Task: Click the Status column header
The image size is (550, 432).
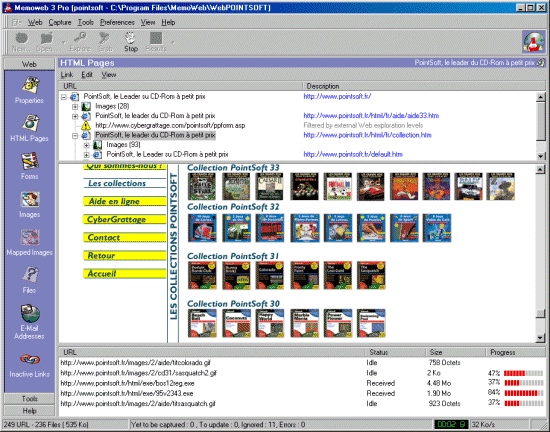Action: [395, 352]
